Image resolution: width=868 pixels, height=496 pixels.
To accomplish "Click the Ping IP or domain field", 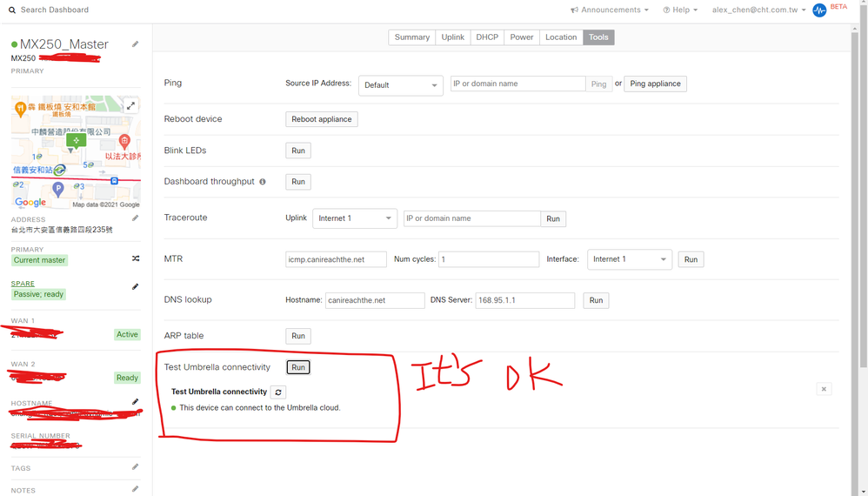I will pyautogui.click(x=517, y=84).
